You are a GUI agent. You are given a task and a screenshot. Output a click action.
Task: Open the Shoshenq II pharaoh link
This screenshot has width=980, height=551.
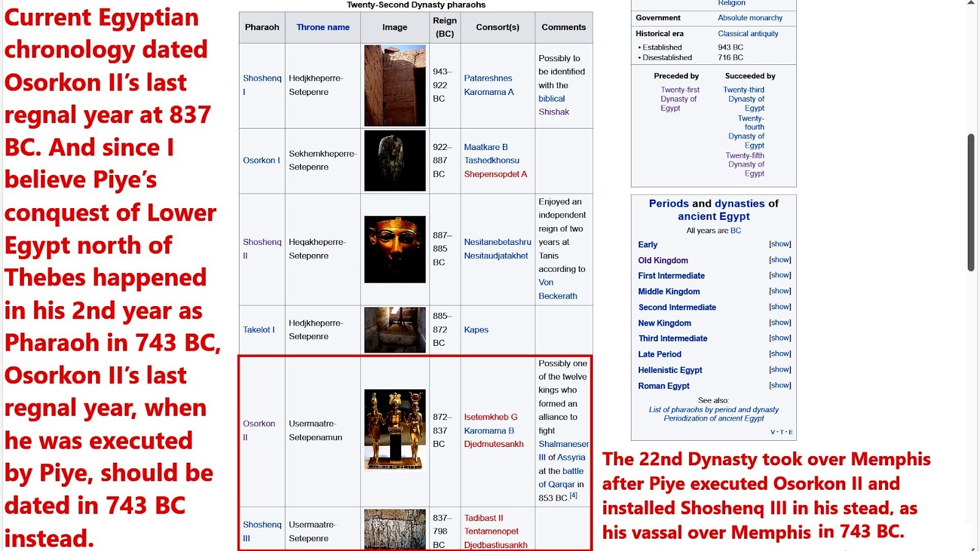tap(262, 249)
